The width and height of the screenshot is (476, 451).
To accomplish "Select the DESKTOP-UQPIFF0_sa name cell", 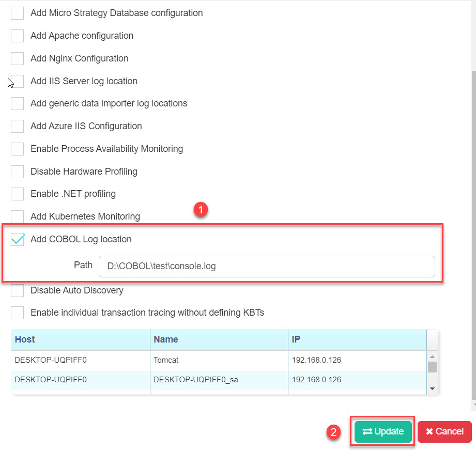I will pos(219,380).
